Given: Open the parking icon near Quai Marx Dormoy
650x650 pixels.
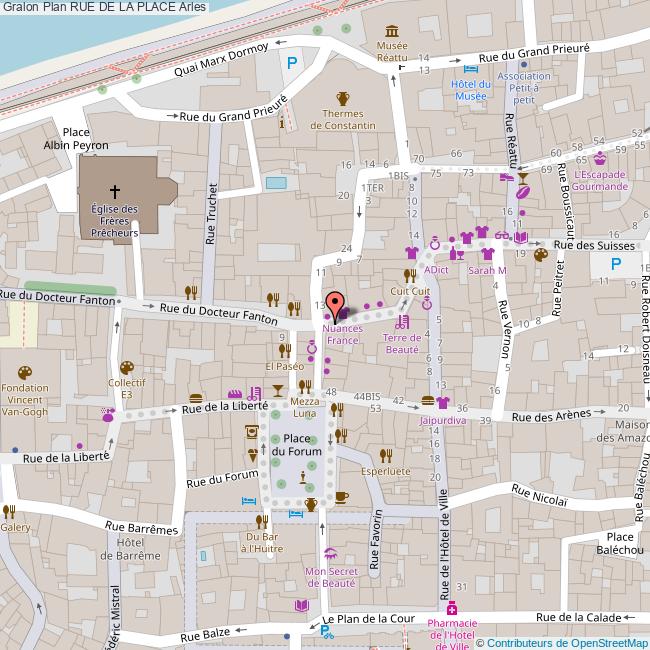Looking at the screenshot, I should tap(292, 64).
